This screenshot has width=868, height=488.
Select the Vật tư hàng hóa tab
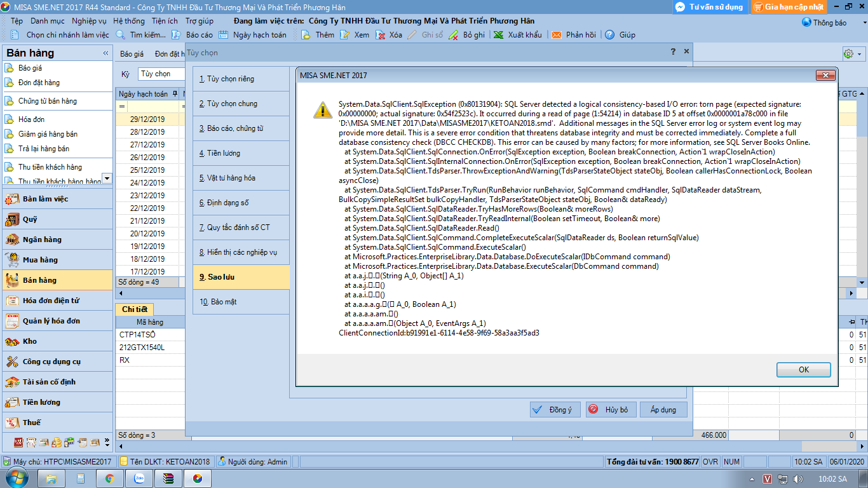click(x=241, y=178)
